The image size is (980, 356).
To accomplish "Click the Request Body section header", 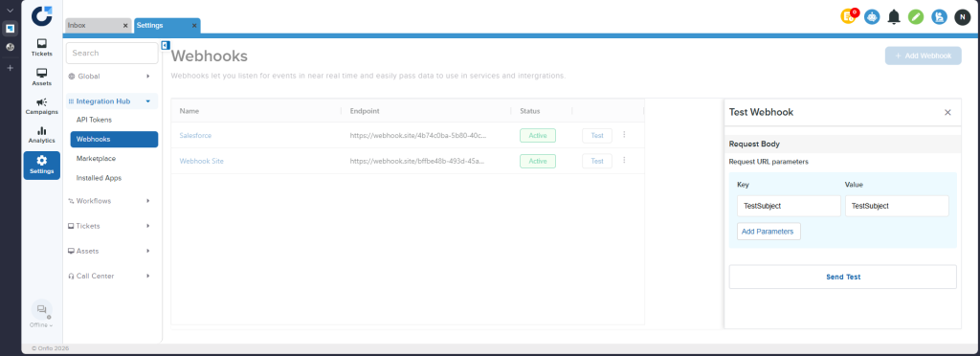I will coord(842,144).
